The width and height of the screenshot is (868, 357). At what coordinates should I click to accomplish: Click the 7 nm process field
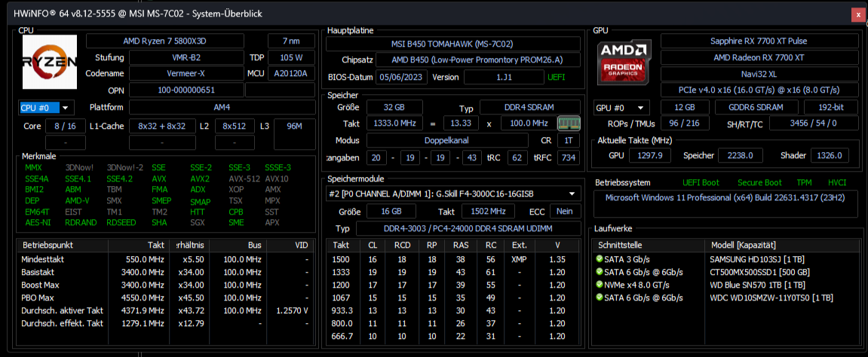(x=292, y=41)
